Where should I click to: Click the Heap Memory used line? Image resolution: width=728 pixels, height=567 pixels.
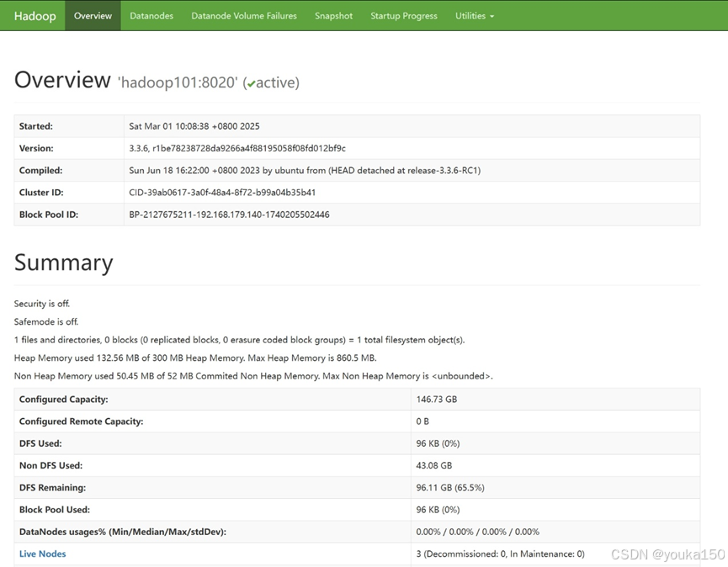(195, 358)
